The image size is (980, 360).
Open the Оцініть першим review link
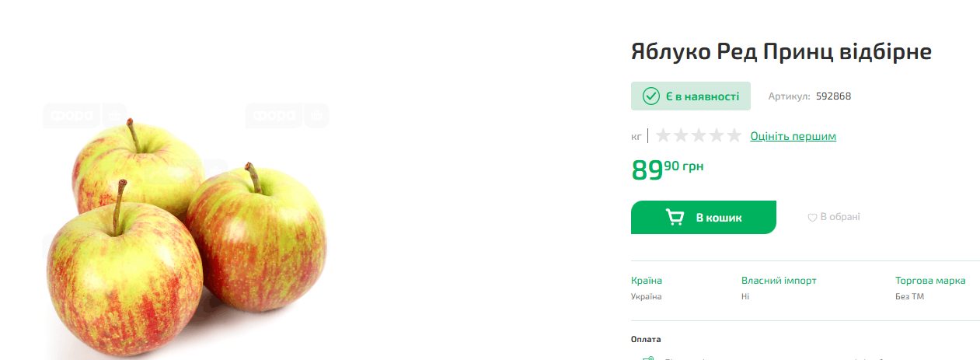click(793, 136)
